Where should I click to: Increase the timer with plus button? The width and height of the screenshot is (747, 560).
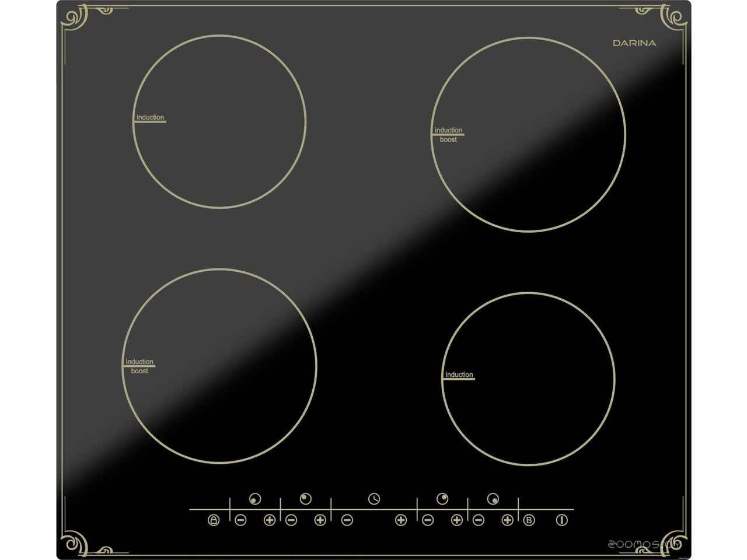(x=401, y=520)
